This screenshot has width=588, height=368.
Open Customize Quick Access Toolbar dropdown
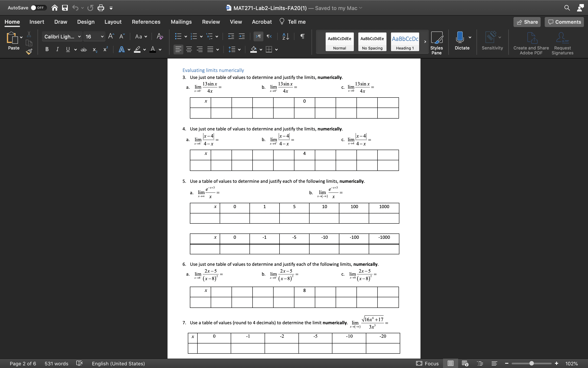pos(111,8)
